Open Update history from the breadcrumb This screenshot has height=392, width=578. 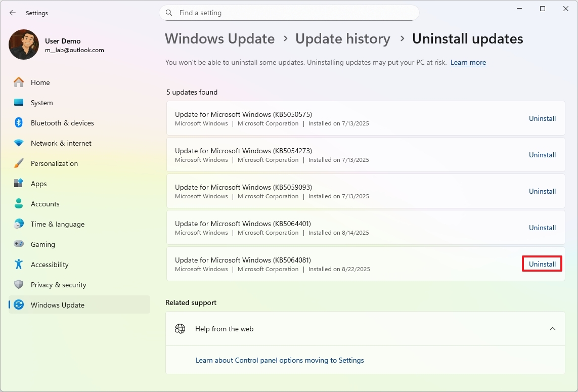pos(343,38)
